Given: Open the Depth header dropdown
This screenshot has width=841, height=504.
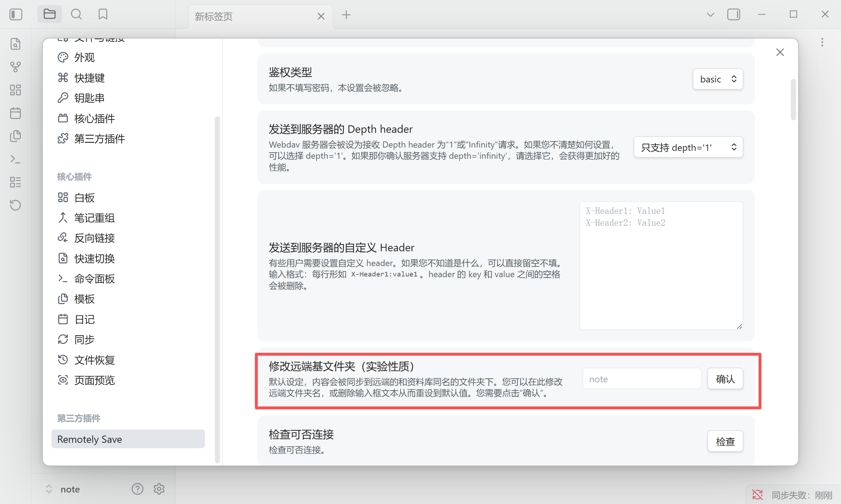Looking at the screenshot, I should pos(688,147).
